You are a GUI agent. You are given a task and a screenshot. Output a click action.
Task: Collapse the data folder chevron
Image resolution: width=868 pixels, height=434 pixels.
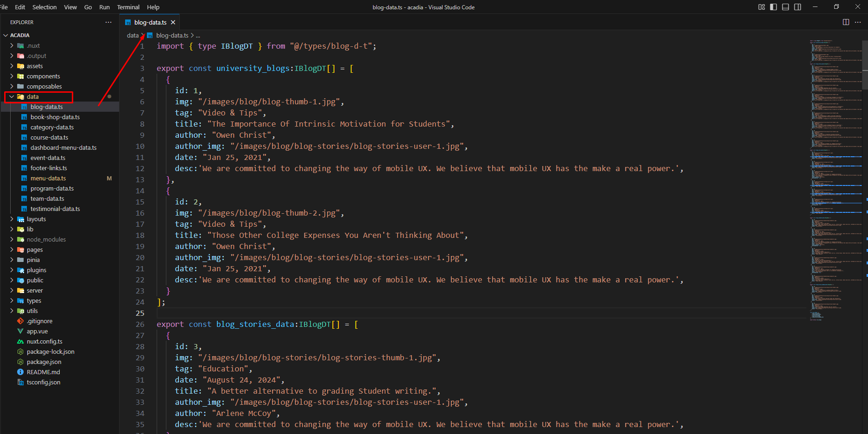click(x=12, y=96)
